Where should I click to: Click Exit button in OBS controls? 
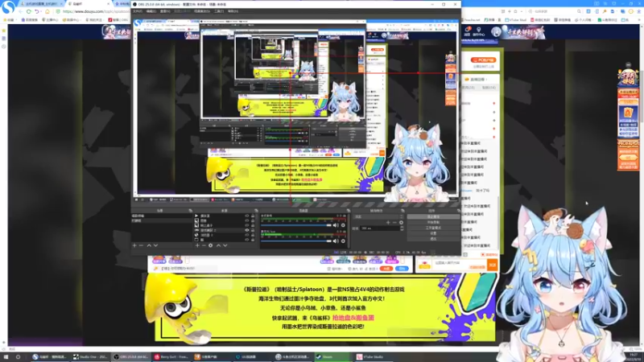[x=433, y=239]
